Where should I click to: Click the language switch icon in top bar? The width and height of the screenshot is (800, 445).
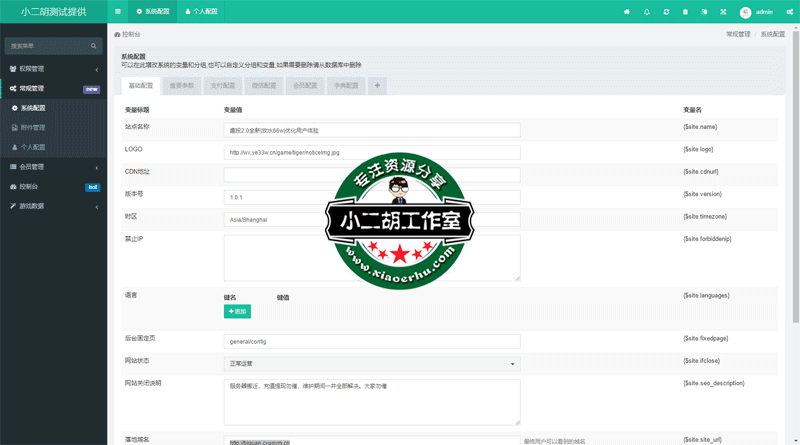pos(704,12)
